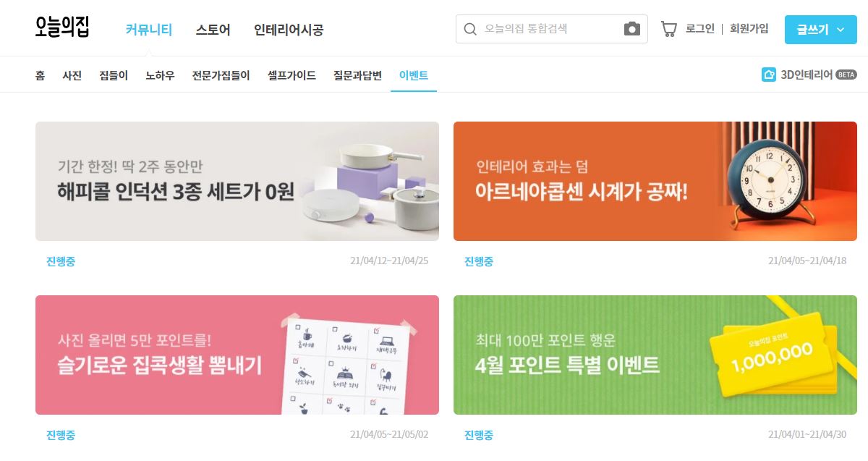The height and width of the screenshot is (461, 868).
Task: Open the 커뮤니티 menu
Action: click(149, 30)
